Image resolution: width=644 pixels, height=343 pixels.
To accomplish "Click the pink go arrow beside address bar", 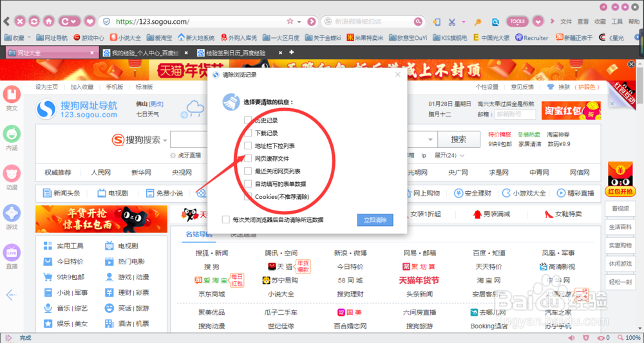I will 312,21.
